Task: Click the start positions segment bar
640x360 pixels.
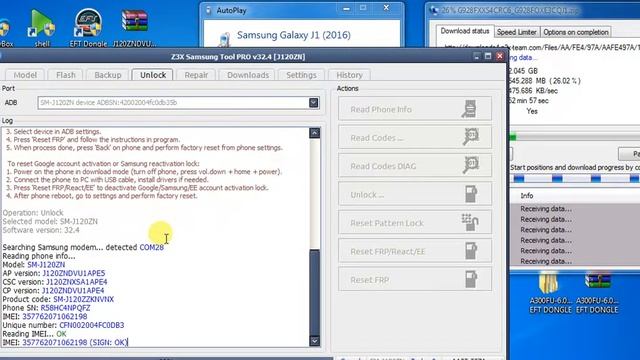Action: tap(575, 178)
